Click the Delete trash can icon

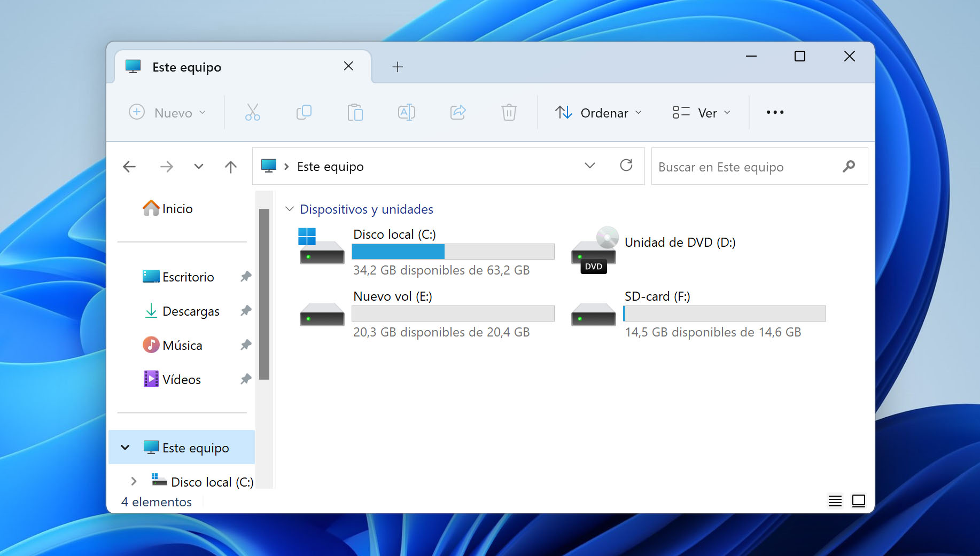tap(509, 113)
